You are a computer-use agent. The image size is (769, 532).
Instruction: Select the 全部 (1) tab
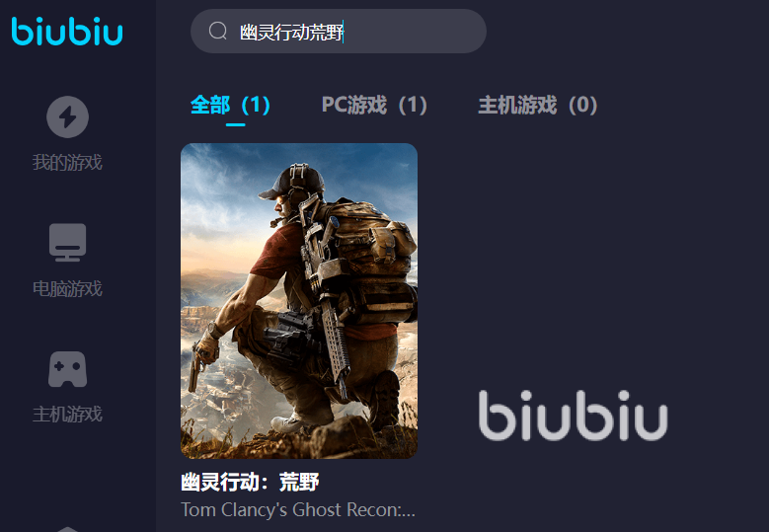coord(230,105)
